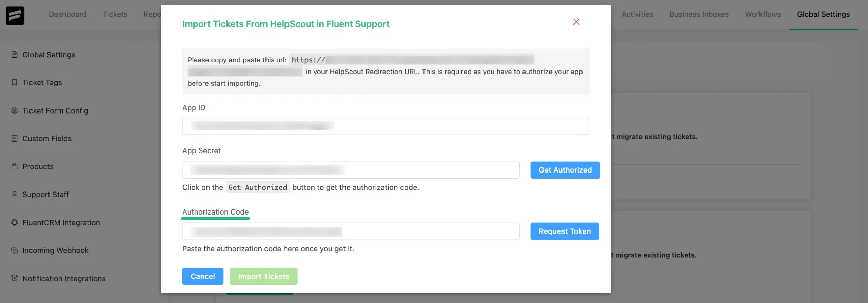The width and height of the screenshot is (868, 303).
Task: Open Ticket Form Config in sidebar
Action: tap(55, 110)
